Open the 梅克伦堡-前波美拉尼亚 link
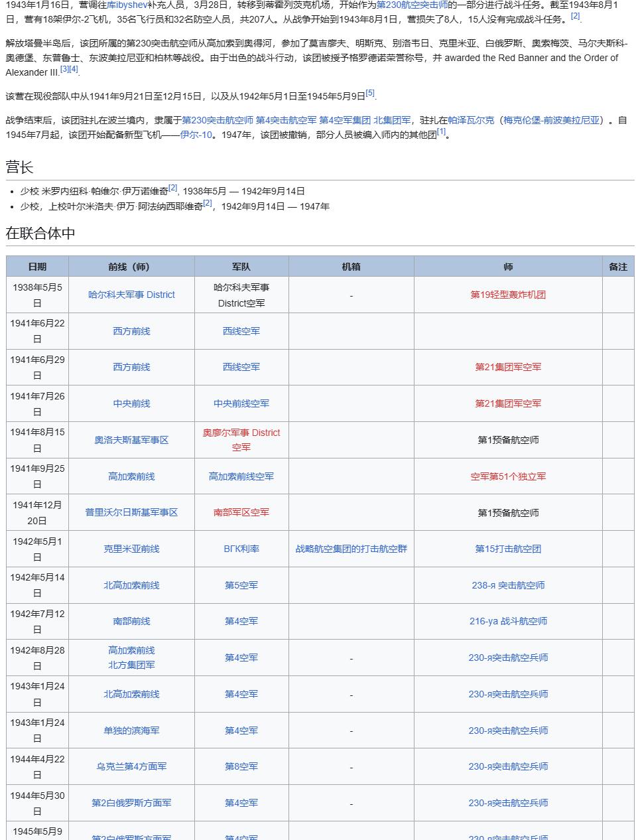Image resolution: width=636 pixels, height=840 pixels. pyautogui.click(x=552, y=120)
